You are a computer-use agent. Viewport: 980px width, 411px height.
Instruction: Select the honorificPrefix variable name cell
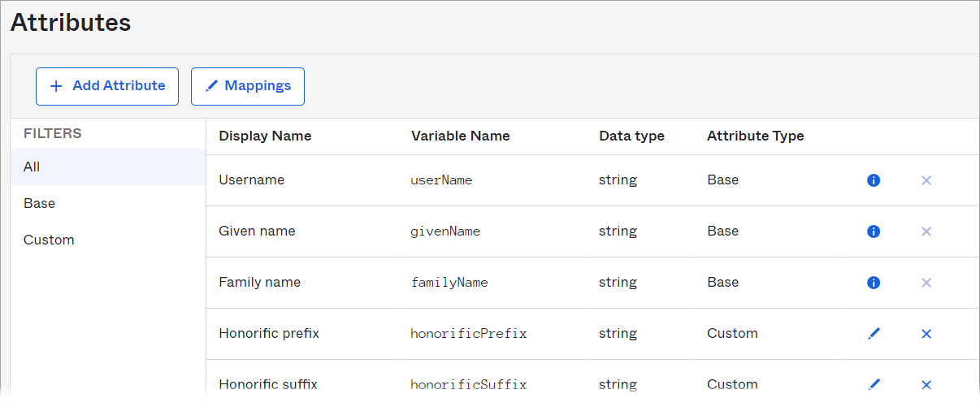[469, 334]
